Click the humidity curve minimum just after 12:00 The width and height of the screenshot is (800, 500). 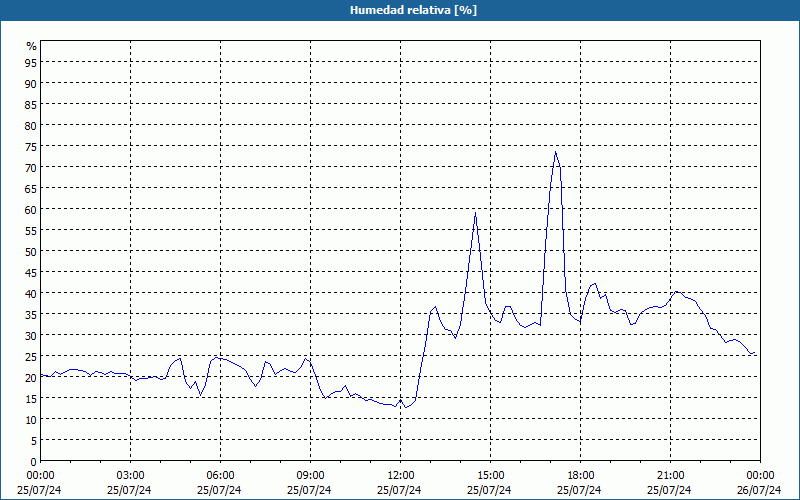(406, 407)
